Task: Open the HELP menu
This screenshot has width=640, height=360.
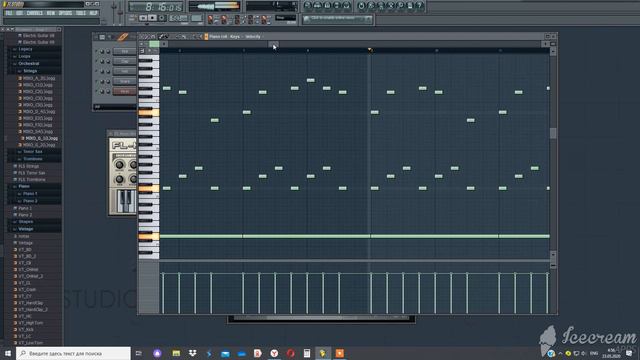Action: tap(93, 13)
